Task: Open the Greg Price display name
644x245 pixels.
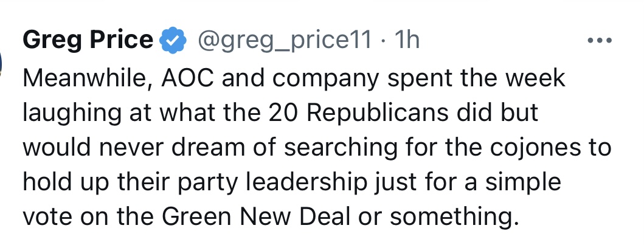Action: pos(88,41)
